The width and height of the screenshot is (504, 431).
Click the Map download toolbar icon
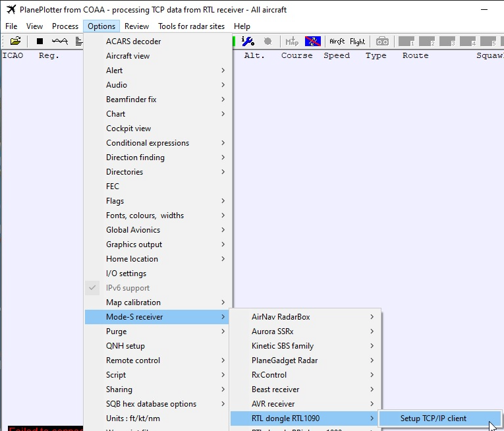click(292, 41)
